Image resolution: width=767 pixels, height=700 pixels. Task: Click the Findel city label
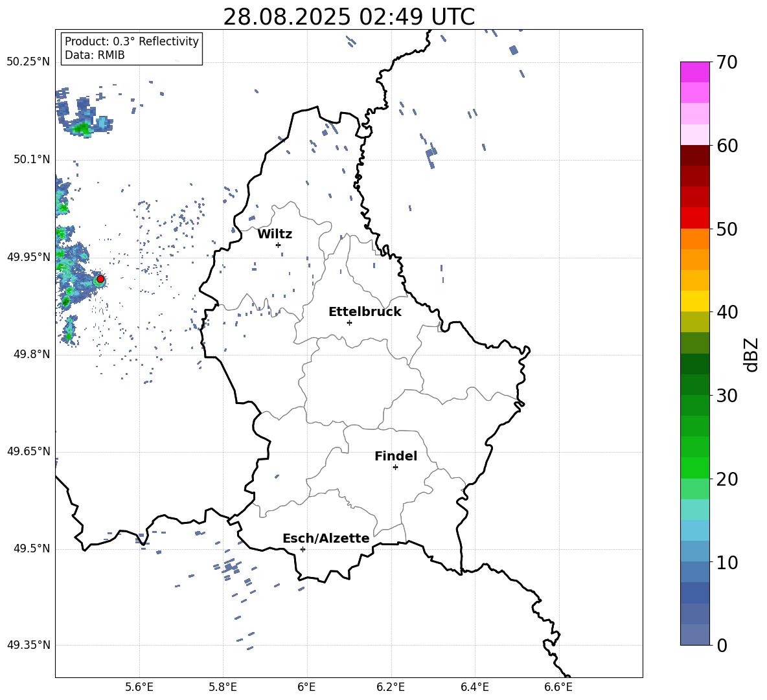[396, 456]
